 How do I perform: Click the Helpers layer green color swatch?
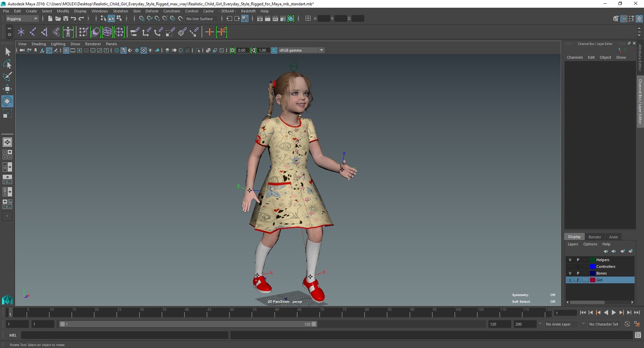[593, 260]
